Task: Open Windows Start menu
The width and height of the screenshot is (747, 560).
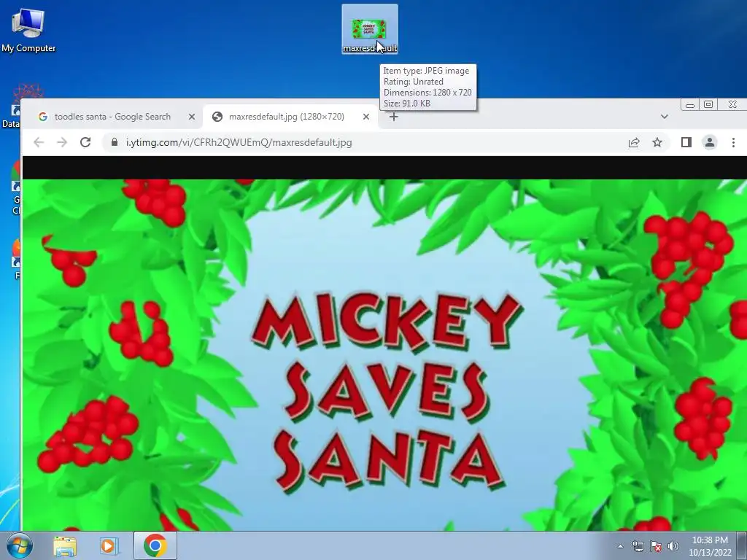Action: point(19,545)
